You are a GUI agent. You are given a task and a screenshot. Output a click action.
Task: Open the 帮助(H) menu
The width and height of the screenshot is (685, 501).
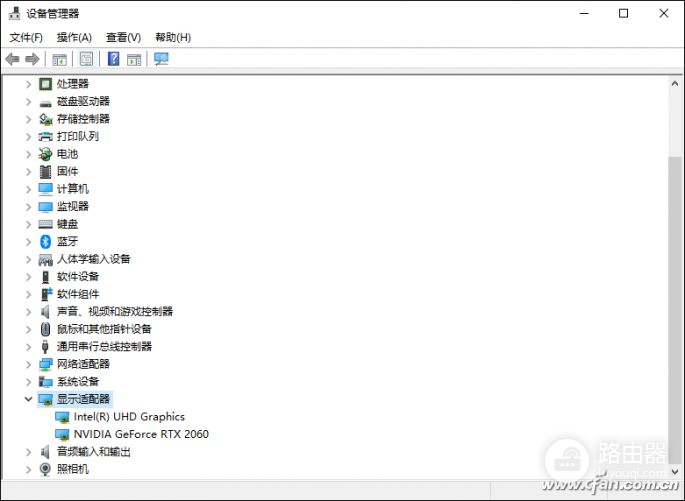173,38
